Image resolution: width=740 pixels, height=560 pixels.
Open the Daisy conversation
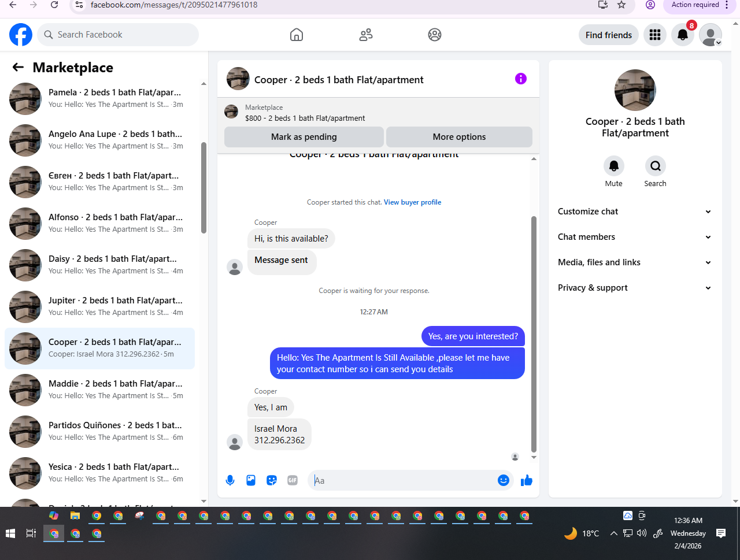(99, 265)
